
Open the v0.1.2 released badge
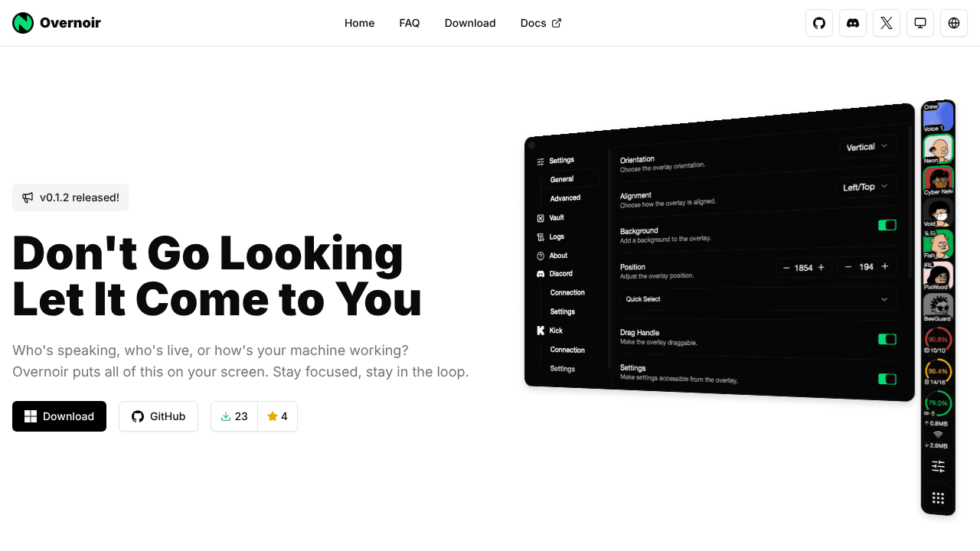coord(70,197)
